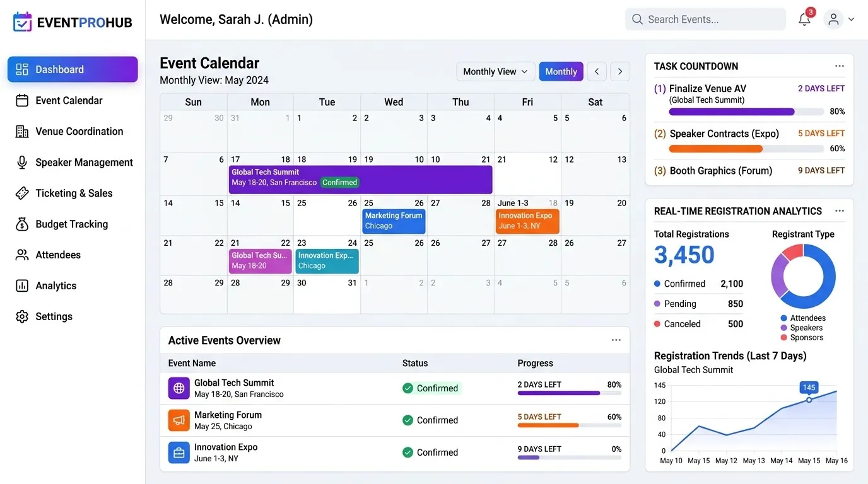The image size is (868, 484).
Task: Click the Canceled registrations count 500
Action: [736, 324]
